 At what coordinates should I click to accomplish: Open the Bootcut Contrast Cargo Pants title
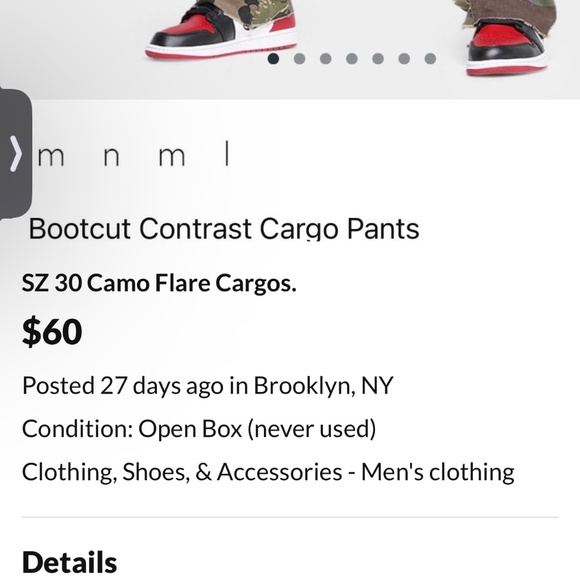224,229
